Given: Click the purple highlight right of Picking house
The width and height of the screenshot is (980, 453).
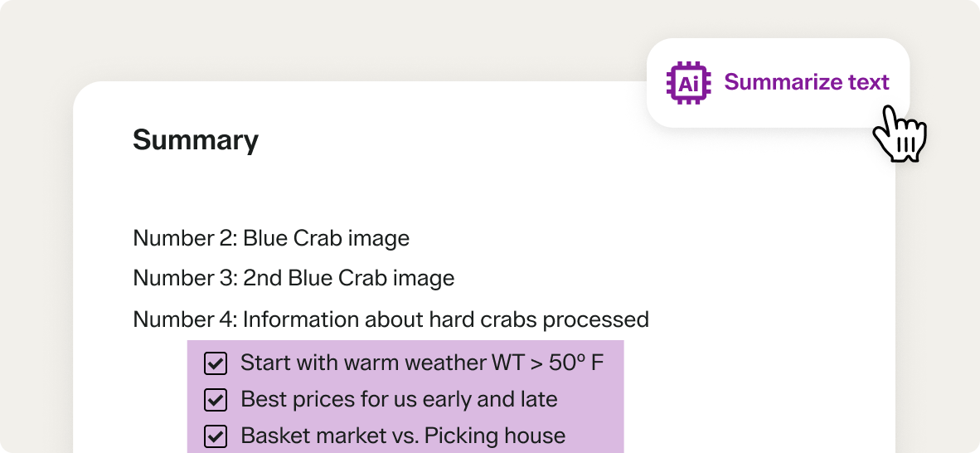Looking at the screenshot, I should (595, 436).
